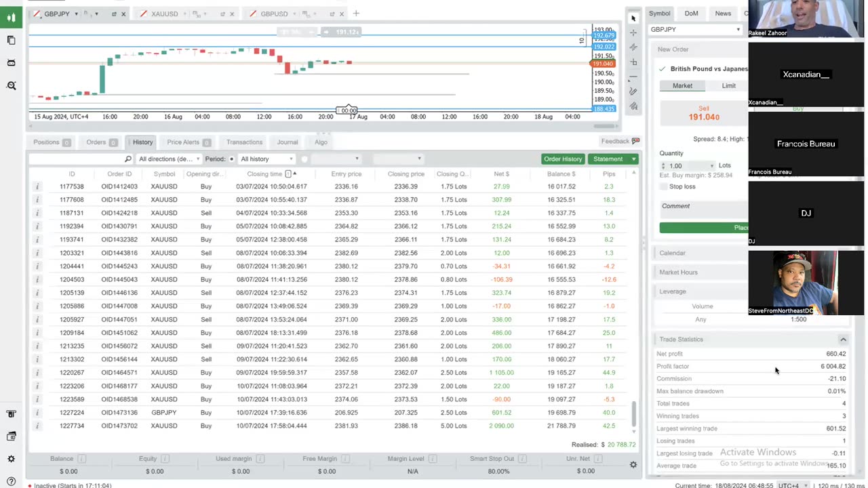The image size is (868, 488).
Task: Open the All history period dropdown
Action: tap(267, 159)
